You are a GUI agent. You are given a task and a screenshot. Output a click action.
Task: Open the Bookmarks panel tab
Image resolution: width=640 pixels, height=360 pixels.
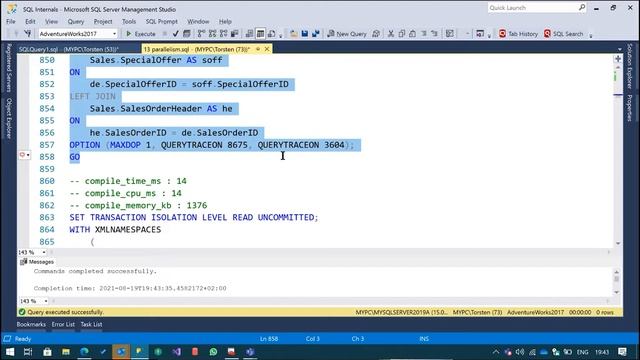point(31,324)
